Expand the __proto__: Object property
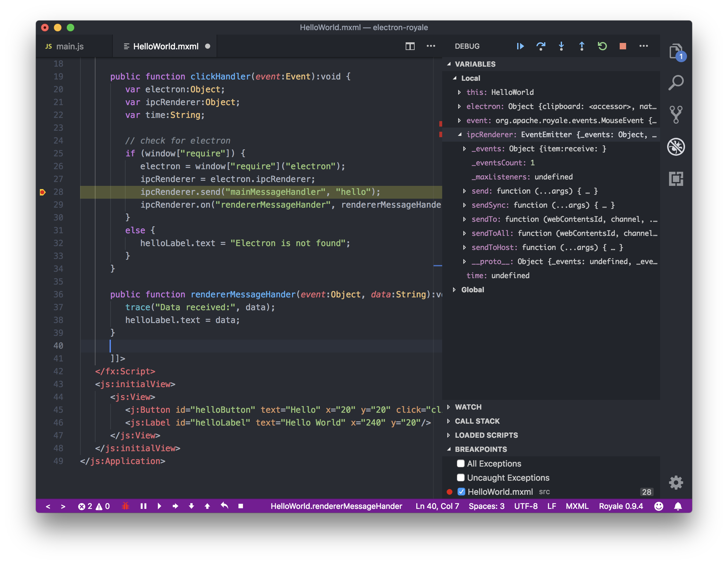The height and width of the screenshot is (564, 728). pyautogui.click(x=465, y=261)
